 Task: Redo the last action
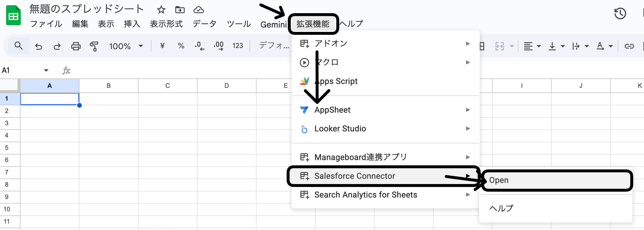[x=57, y=46]
